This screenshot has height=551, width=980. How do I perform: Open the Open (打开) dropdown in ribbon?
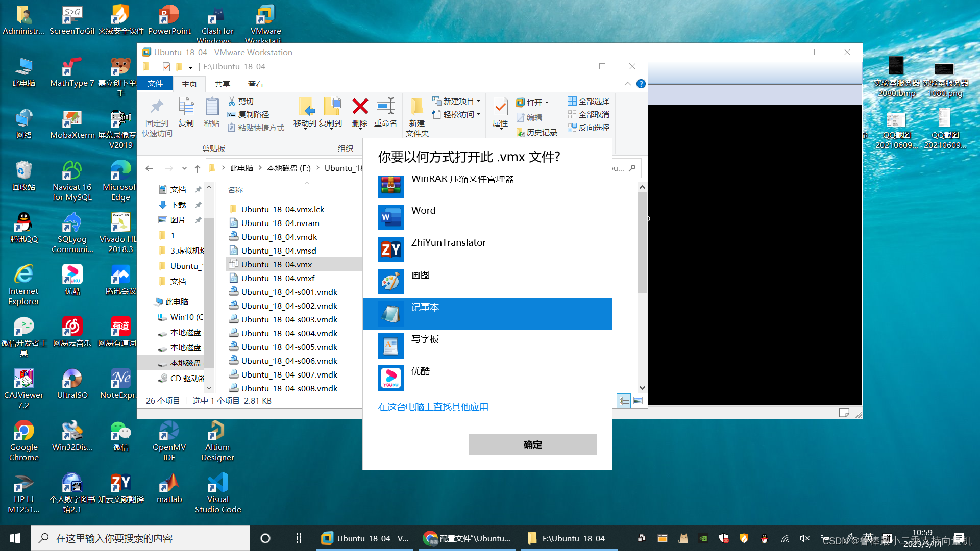pos(532,103)
